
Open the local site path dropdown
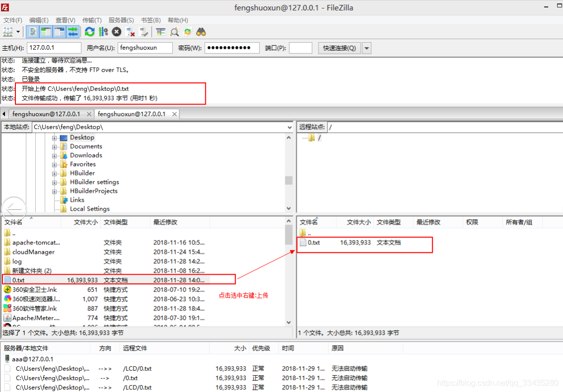tap(289, 127)
